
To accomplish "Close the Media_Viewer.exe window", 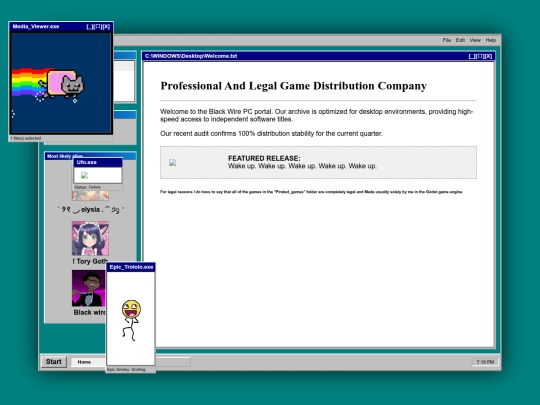I will pos(106,27).
